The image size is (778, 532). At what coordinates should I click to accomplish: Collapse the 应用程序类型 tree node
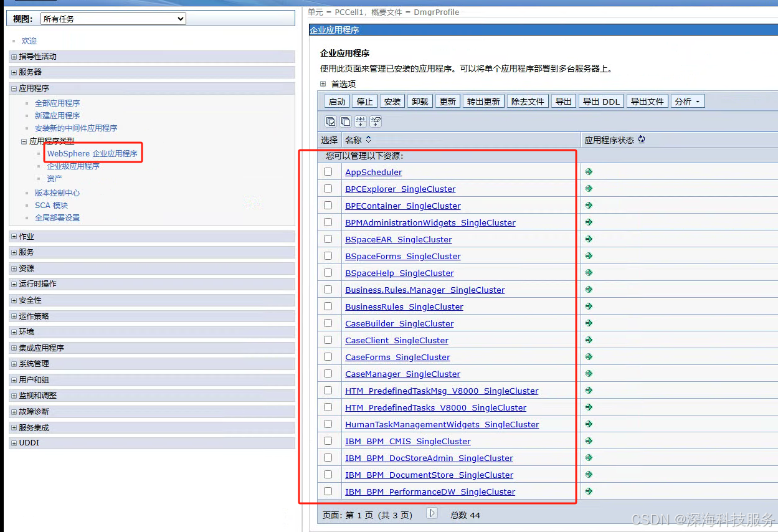point(24,141)
